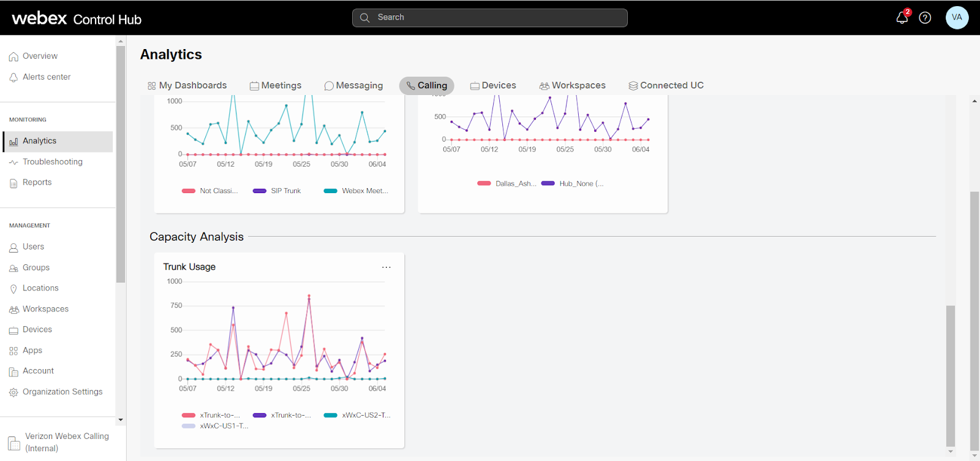Screen dimensions: 980x461
Task: Open Overview in the sidebar
Action: point(40,56)
